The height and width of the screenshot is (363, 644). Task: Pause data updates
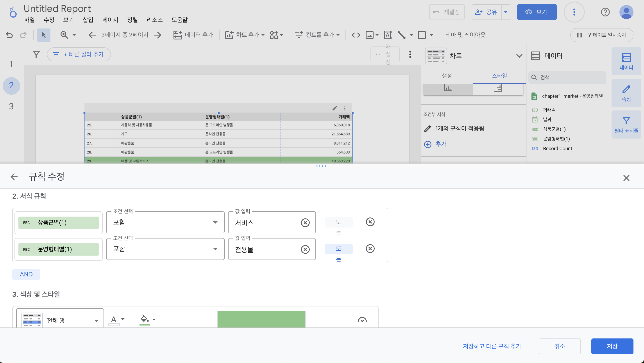[601, 35]
